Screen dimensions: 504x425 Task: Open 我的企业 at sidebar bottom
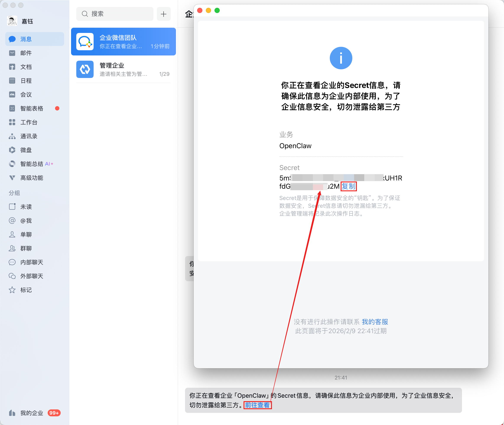(31, 413)
